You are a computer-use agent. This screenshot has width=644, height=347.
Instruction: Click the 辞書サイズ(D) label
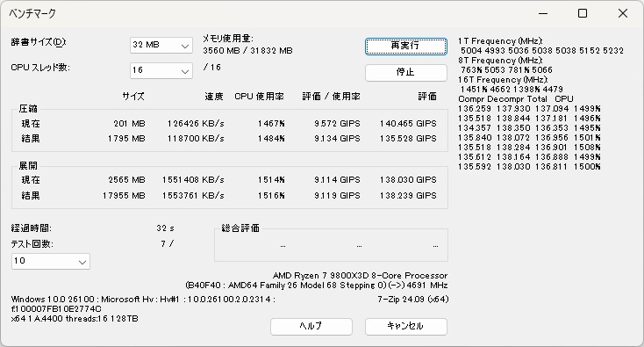click(x=39, y=42)
